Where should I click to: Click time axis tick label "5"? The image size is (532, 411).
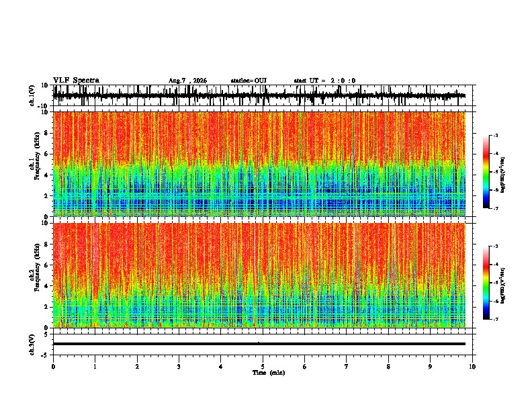point(263,367)
